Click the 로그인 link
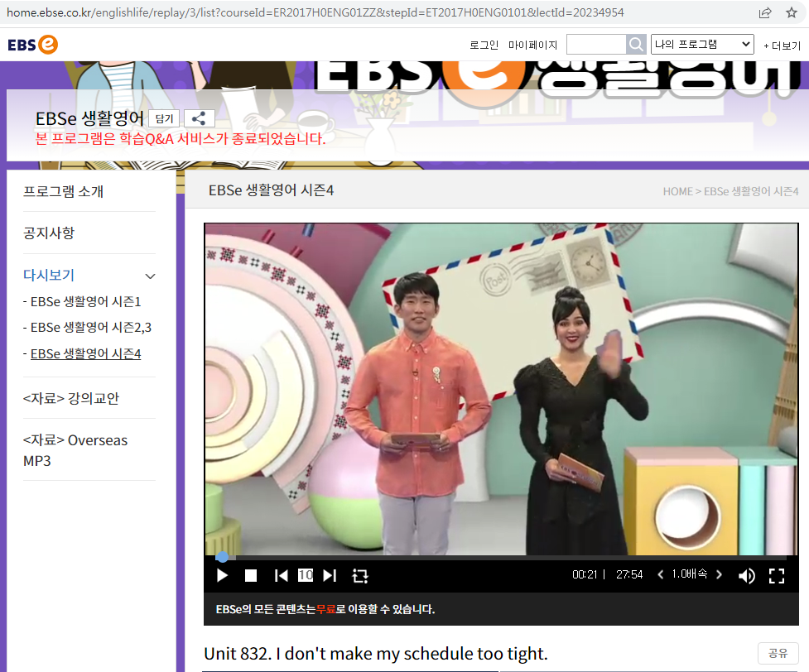 (484, 45)
